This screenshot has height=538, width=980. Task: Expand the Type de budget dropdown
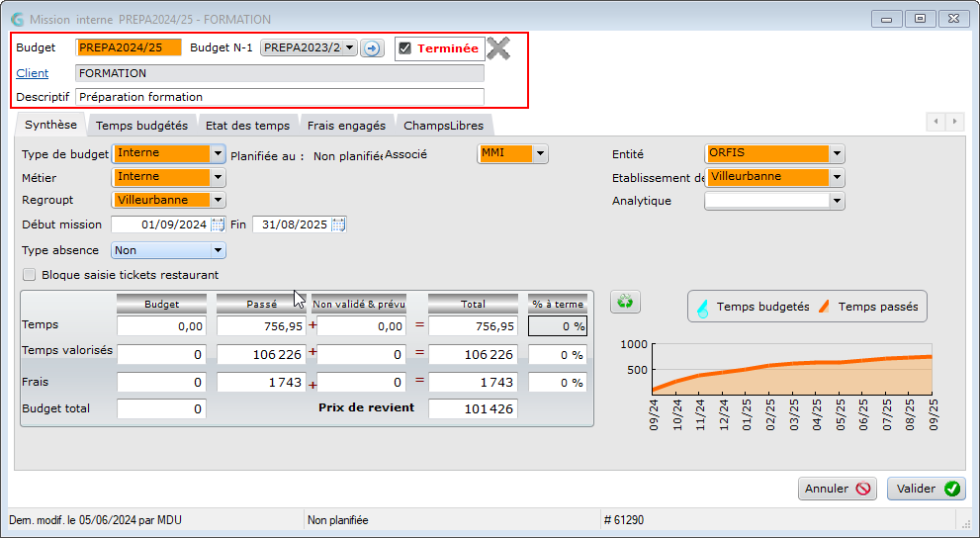coord(218,153)
